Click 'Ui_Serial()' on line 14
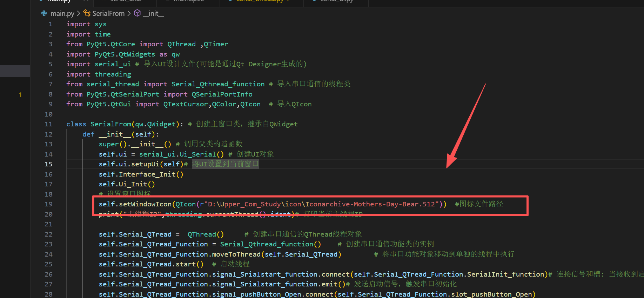The width and height of the screenshot is (644, 298). point(202,154)
